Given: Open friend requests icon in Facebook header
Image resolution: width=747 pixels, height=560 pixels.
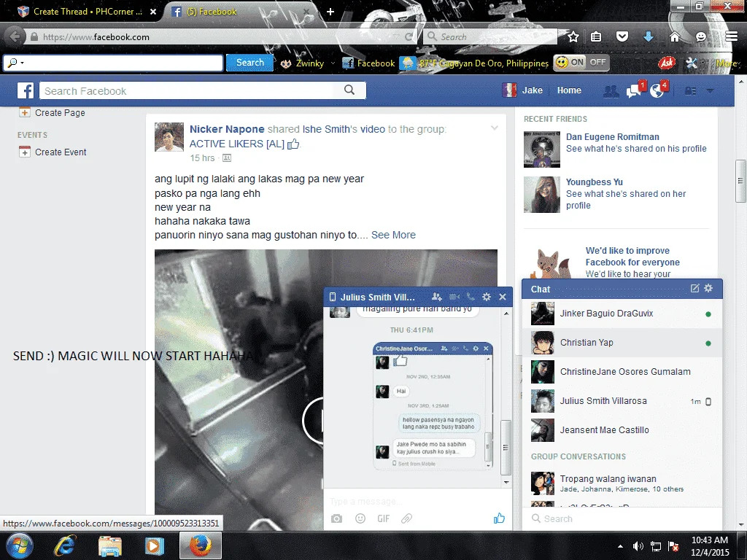Looking at the screenshot, I should click(x=611, y=91).
